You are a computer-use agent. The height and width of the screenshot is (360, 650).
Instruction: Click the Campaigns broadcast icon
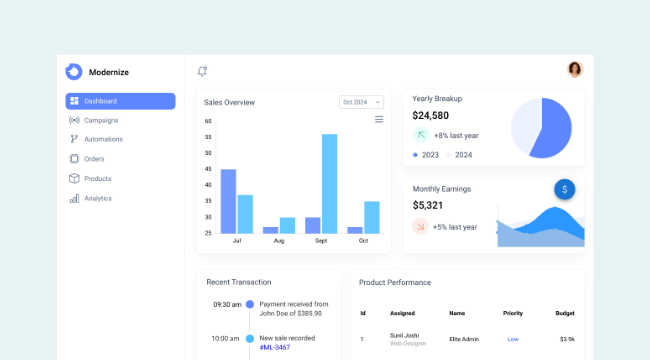74,120
